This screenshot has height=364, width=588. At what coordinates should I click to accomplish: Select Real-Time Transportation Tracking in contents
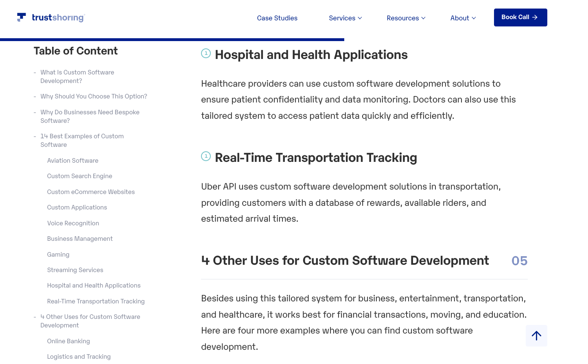pos(96,301)
